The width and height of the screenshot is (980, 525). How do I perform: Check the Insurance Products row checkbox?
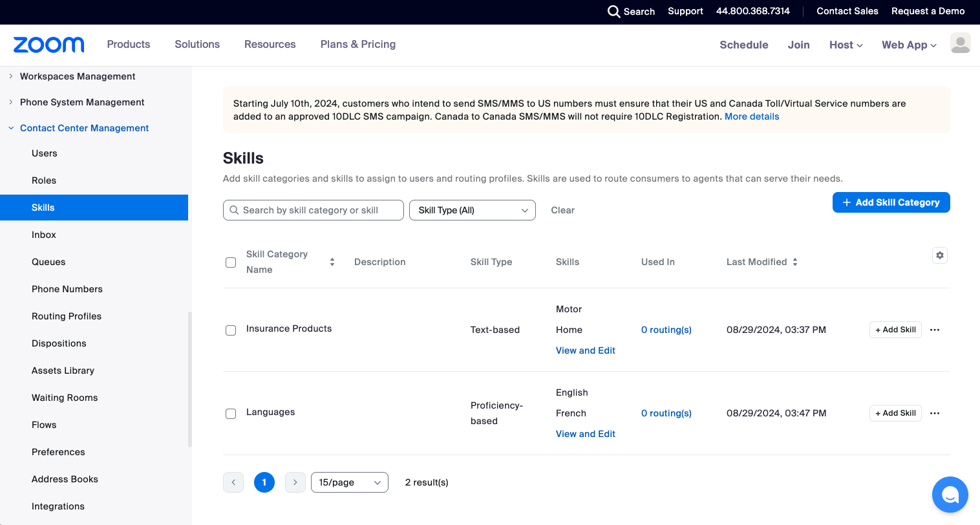coord(231,330)
